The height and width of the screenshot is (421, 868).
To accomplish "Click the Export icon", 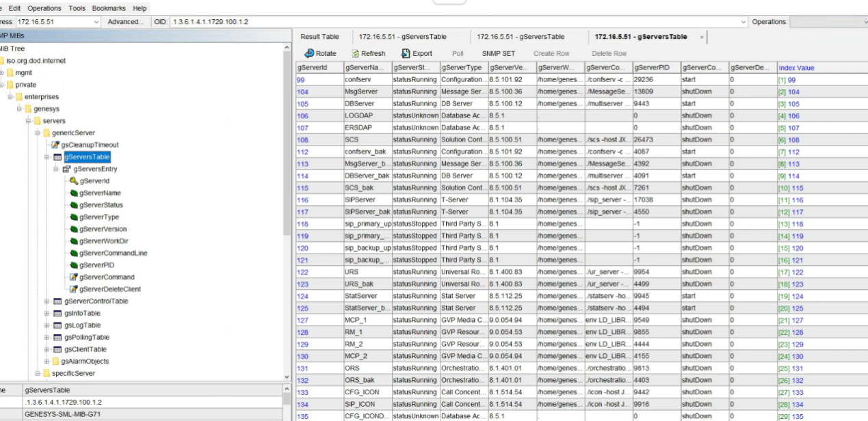I will coord(406,53).
